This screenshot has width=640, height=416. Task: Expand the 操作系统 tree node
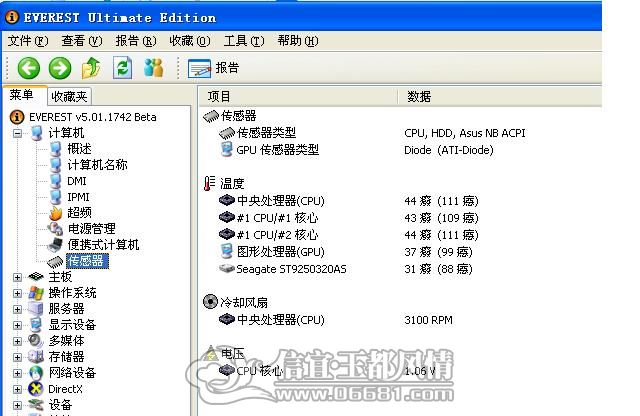coord(17,293)
